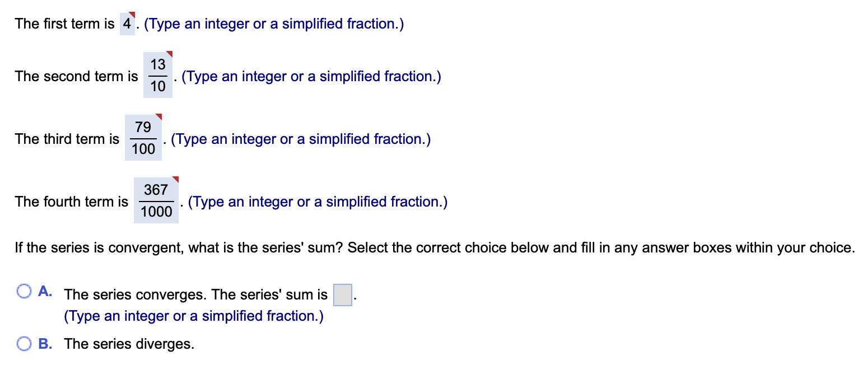Click the red flag on the 79/100 answer

coord(160,117)
